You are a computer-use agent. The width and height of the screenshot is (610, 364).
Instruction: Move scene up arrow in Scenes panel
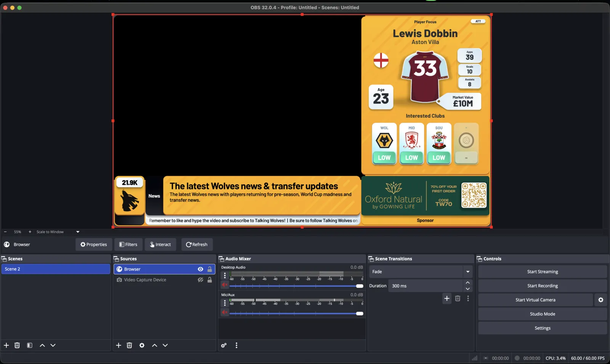tap(42, 345)
